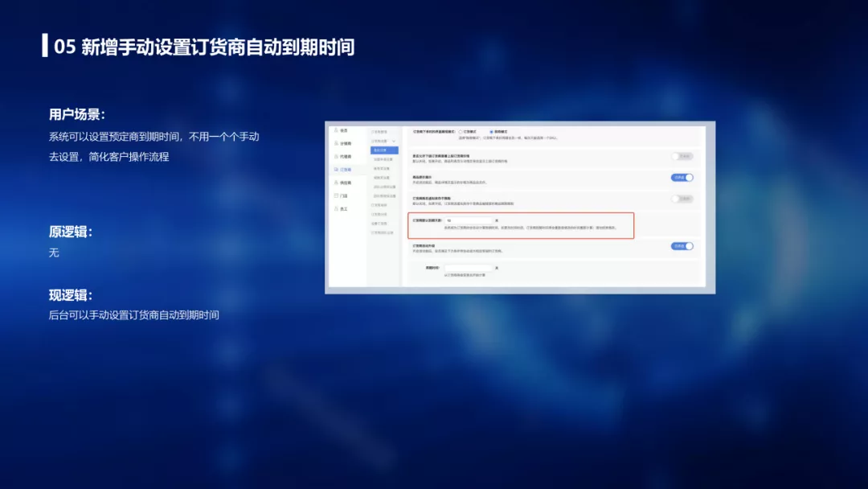Click the 原逻辑 heading

pos(71,232)
